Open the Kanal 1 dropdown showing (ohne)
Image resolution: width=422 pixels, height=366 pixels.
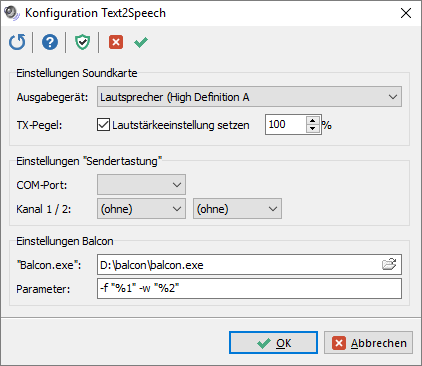pyautogui.click(x=141, y=209)
